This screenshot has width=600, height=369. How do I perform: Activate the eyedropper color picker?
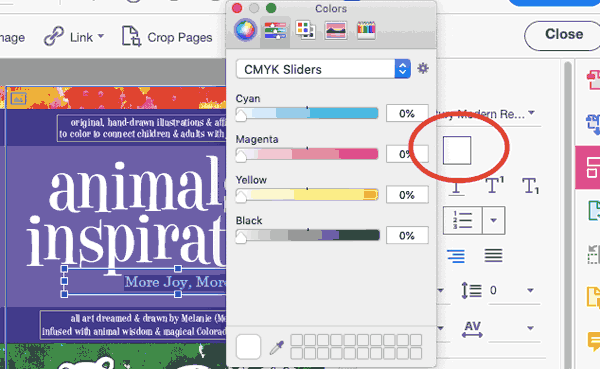pyautogui.click(x=276, y=347)
